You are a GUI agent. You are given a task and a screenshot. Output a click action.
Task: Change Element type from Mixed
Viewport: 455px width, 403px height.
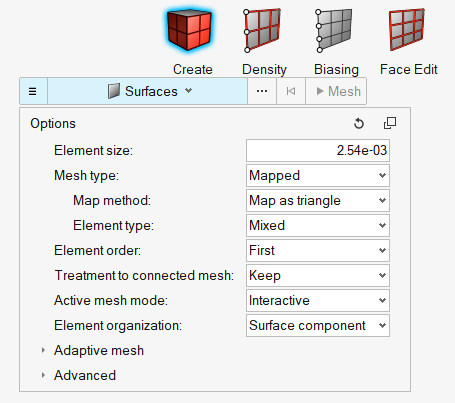click(x=318, y=225)
